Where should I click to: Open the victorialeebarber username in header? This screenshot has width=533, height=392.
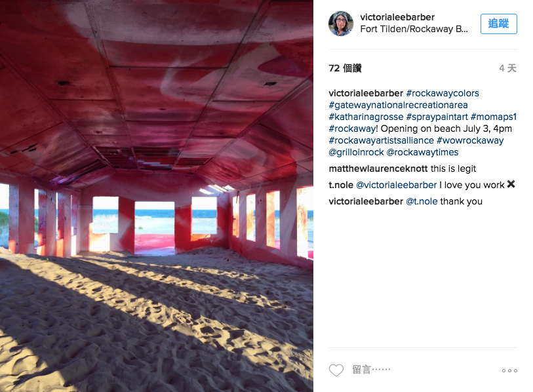click(397, 17)
